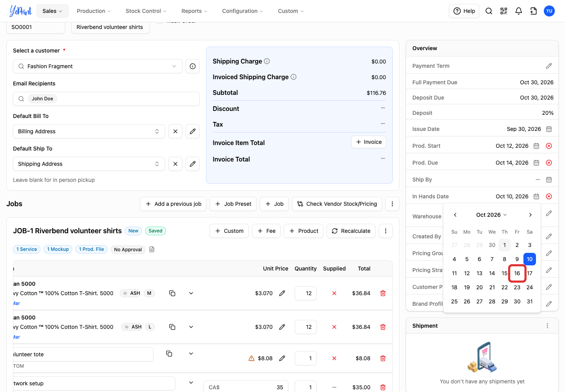This screenshot has height=392, width=565.
Task: Expand the ASH M line item row
Action: (191, 293)
